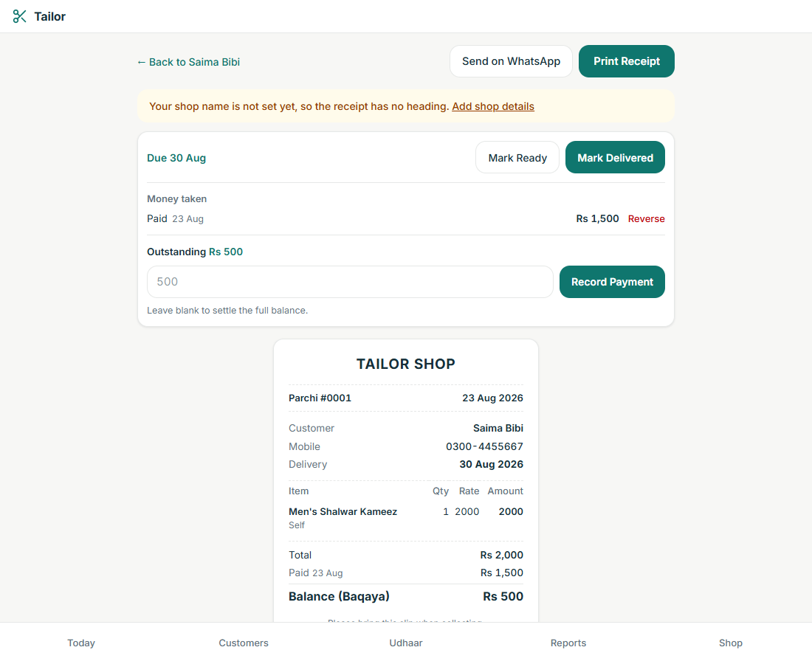Open the Today tab
The image size is (812, 664).
point(81,643)
